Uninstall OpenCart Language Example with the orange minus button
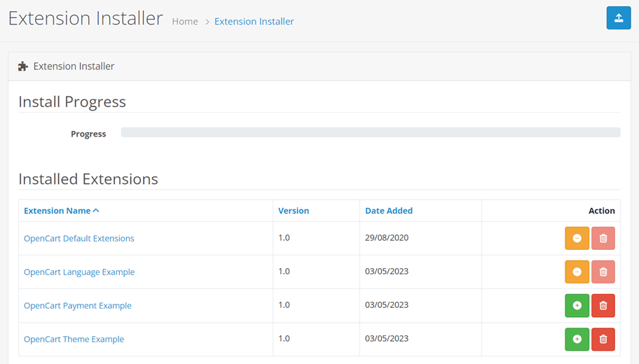The width and height of the screenshot is (639, 364). [577, 272]
